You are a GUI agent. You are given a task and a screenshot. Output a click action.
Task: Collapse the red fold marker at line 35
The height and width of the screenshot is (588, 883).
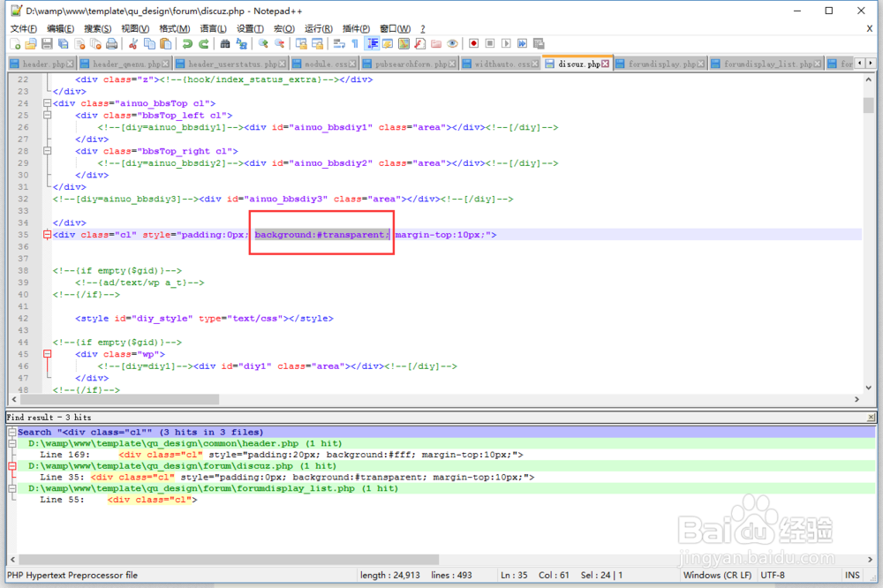click(48, 234)
